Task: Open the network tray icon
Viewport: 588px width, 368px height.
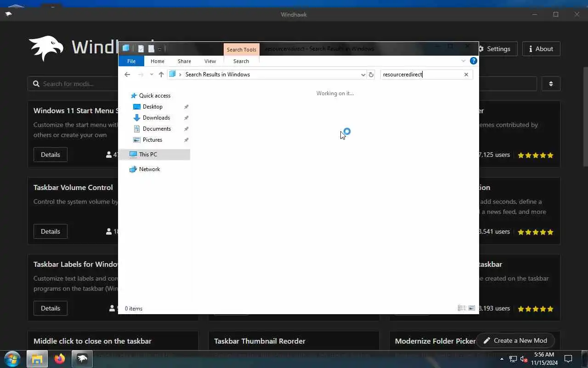Action: click(512, 359)
